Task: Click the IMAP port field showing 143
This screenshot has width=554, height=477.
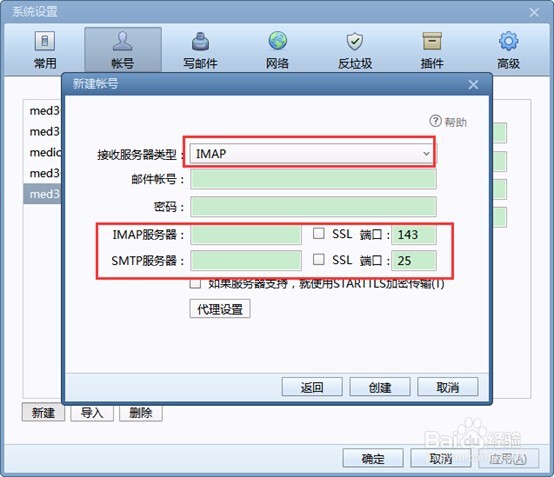Action: pos(414,234)
